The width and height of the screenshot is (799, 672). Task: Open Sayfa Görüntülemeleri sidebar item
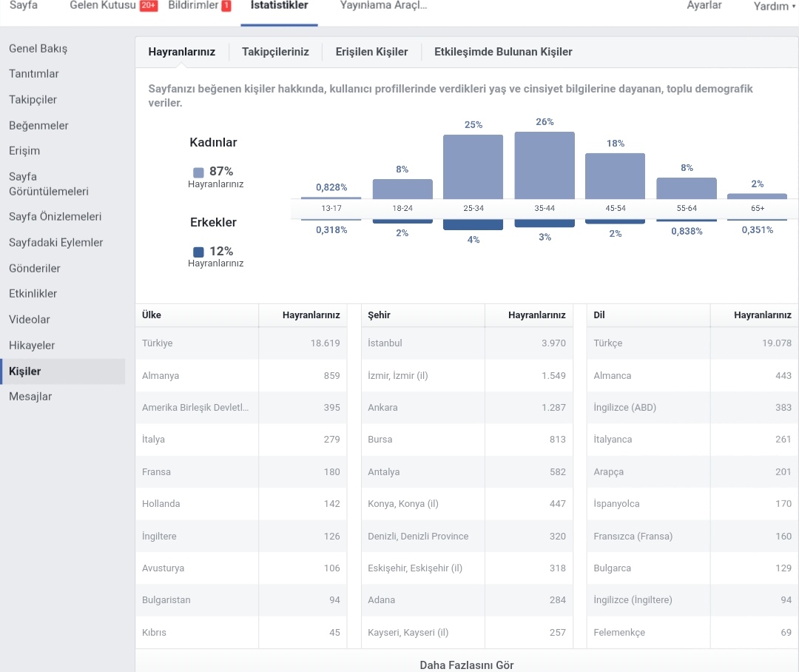[49, 184]
